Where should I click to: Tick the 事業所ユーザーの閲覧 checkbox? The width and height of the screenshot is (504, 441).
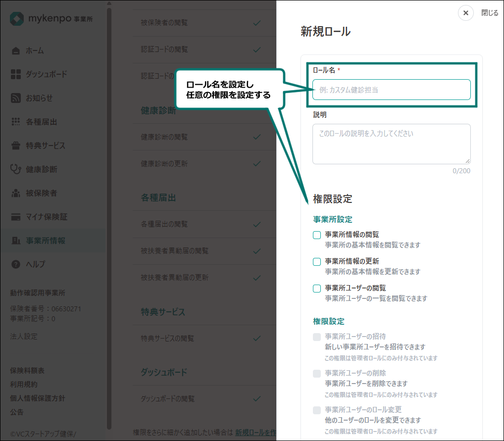[x=317, y=289]
